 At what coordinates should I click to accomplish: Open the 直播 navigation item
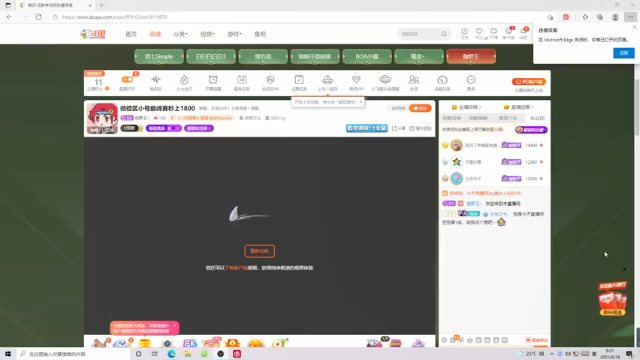click(155, 34)
